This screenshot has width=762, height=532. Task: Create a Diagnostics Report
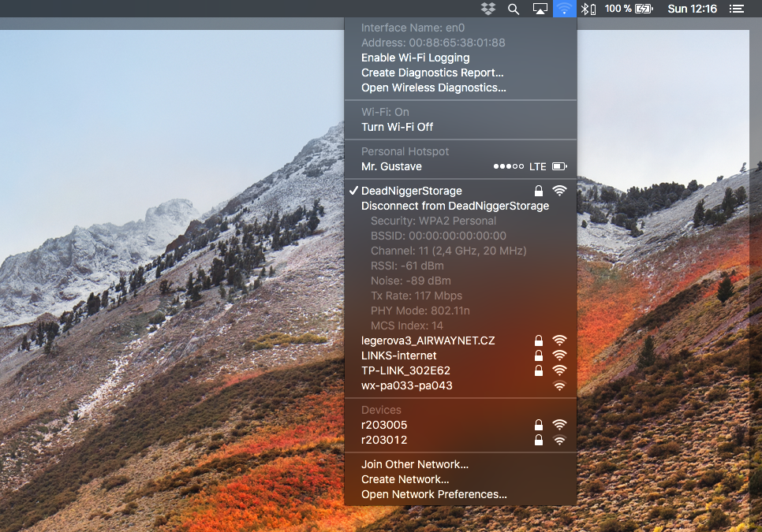432,73
